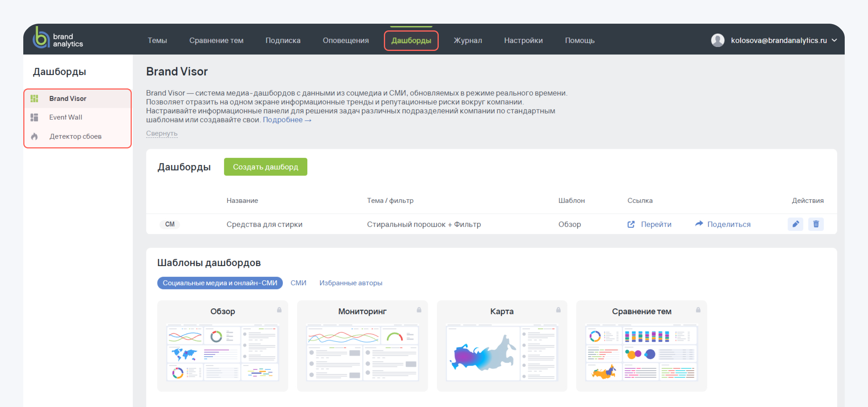Choose the Карта template thumbnail
The image size is (868, 407).
[502, 353]
